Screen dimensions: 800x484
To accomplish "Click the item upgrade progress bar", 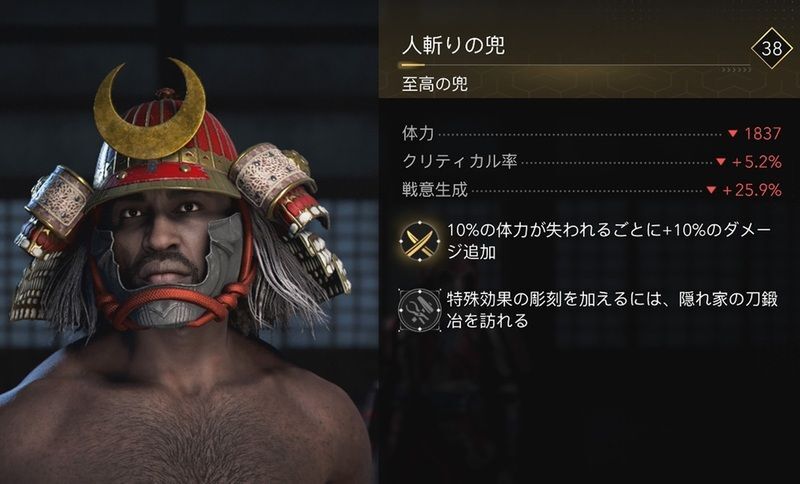I will coord(575,65).
